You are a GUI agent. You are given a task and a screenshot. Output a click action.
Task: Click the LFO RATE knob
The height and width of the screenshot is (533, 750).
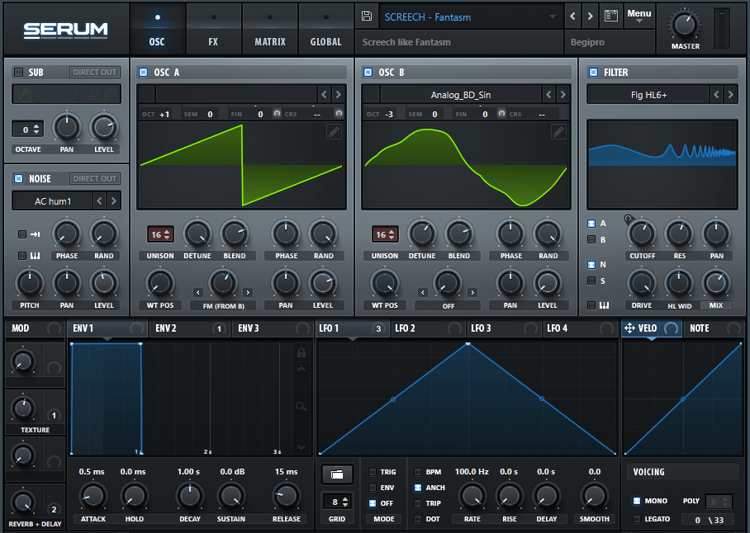click(472, 496)
